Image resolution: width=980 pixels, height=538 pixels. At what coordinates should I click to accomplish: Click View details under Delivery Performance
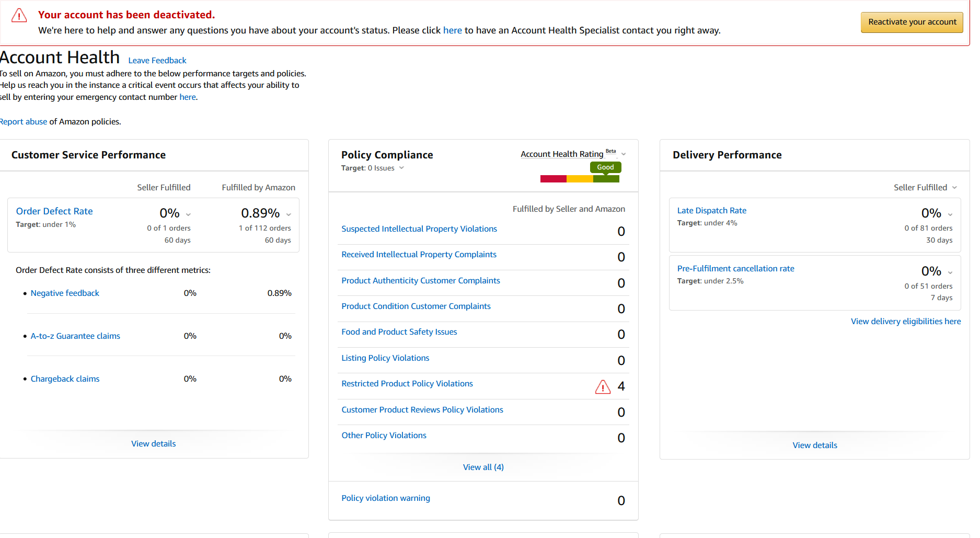[x=815, y=445]
